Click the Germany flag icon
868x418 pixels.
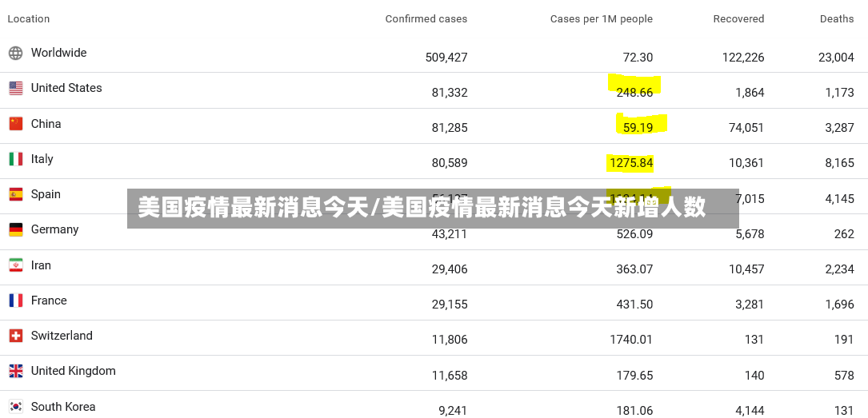click(x=15, y=229)
